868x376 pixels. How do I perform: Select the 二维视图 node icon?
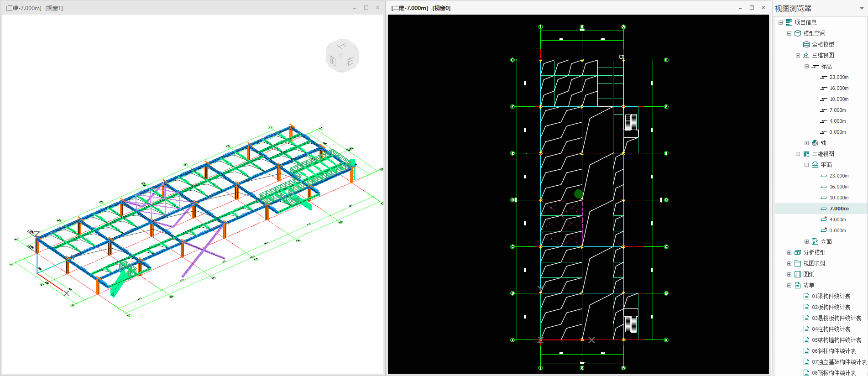pyautogui.click(x=806, y=154)
